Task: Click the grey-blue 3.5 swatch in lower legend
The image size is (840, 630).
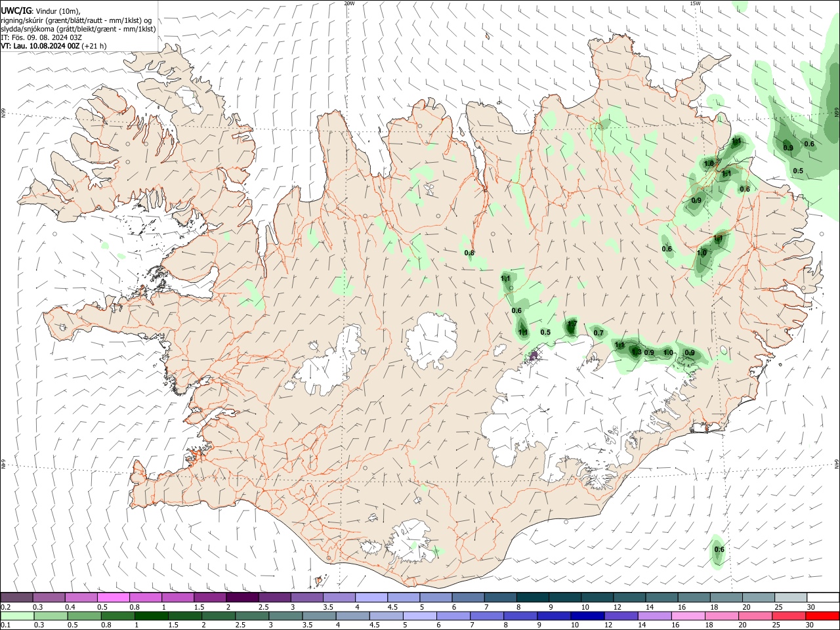Action: pos(319,616)
